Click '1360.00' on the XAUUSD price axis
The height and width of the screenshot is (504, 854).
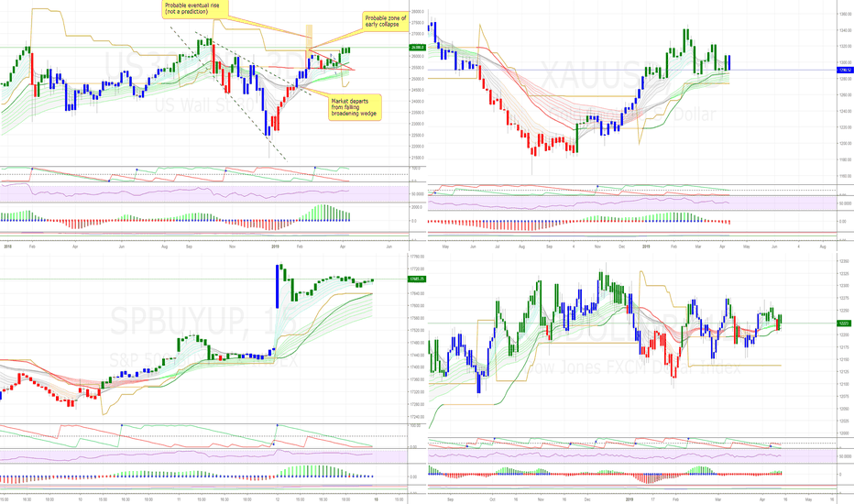846,15
